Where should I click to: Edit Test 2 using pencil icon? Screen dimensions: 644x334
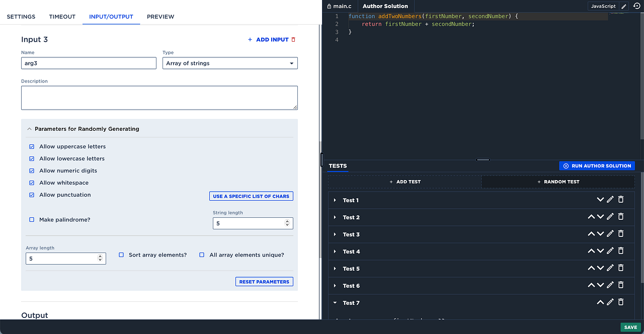pyautogui.click(x=610, y=217)
